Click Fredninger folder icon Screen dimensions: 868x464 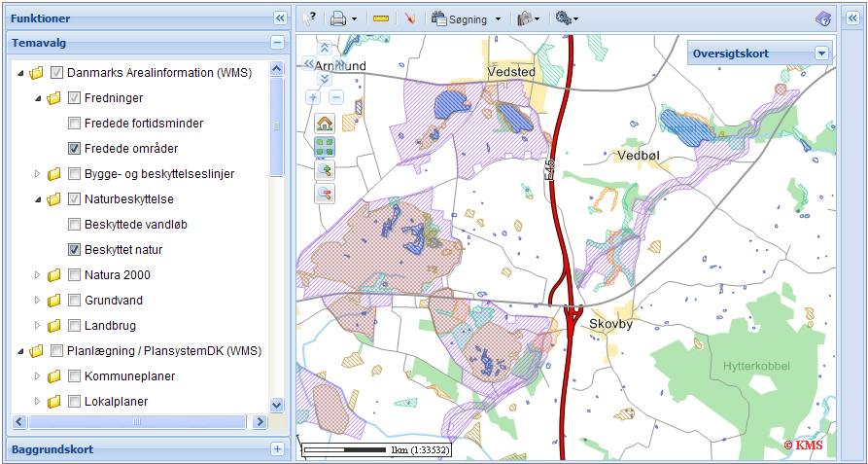point(54,98)
